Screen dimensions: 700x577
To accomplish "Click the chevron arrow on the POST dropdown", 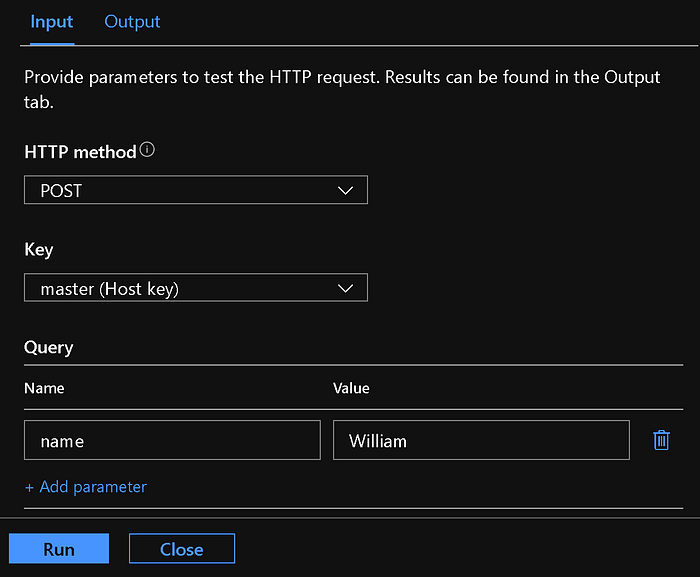I will tap(346, 190).
